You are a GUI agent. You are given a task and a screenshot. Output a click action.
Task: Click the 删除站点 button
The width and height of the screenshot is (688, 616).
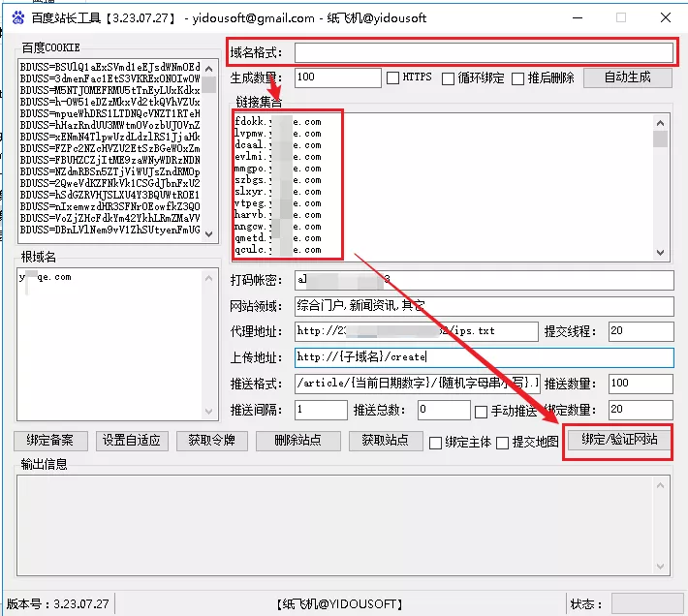click(x=297, y=441)
